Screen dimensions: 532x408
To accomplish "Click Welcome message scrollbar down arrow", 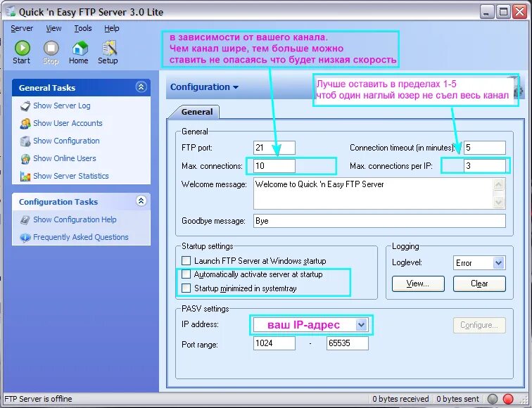I will coord(499,203).
